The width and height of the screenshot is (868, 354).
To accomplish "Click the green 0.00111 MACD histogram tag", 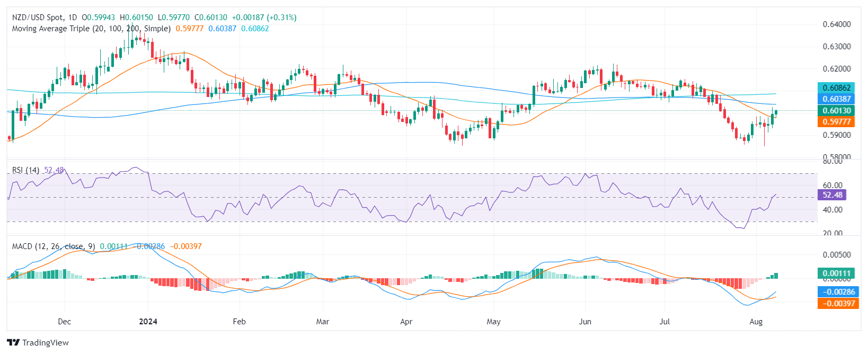I will [x=836, y=273].
